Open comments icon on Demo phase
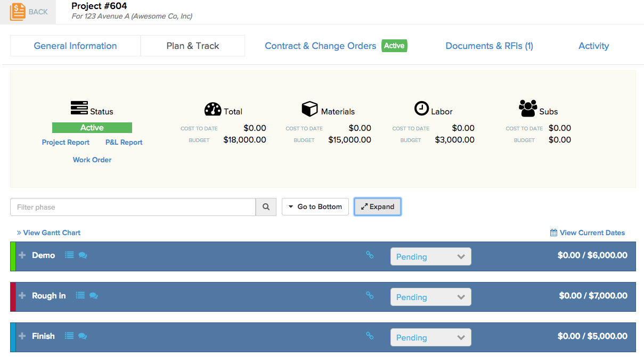 tap(83, 255)
